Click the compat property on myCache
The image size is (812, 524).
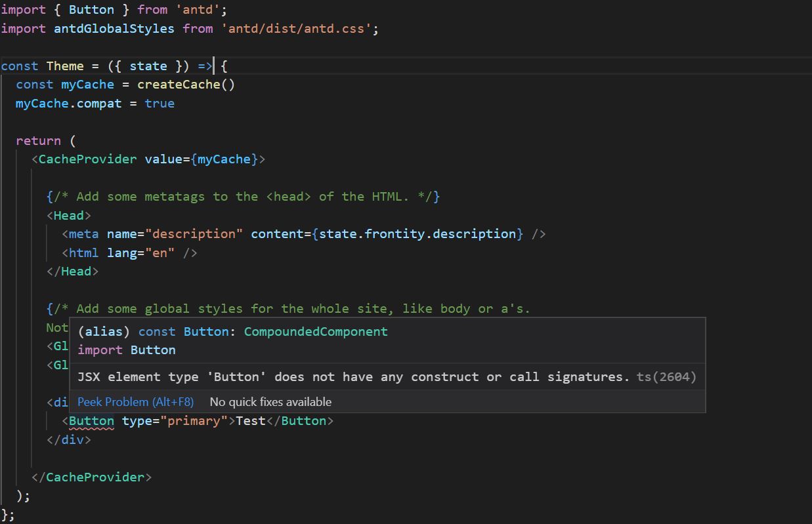(x=99, y=104)
